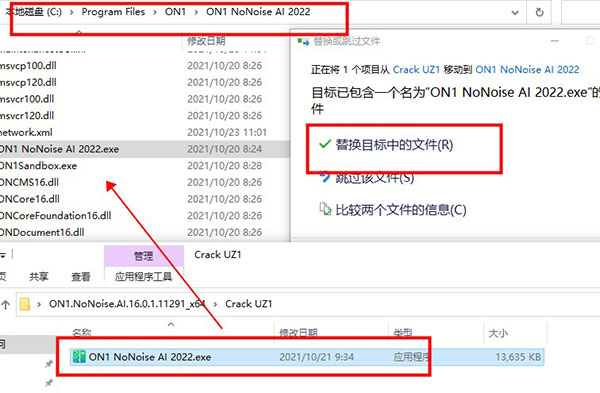The image size is (600, 393).
Task: Select msvcp120.dll file row
Action: pos(145,82)
